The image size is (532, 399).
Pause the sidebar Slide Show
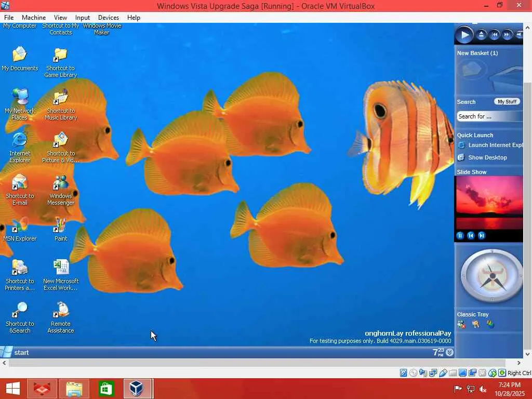click(460, 235)
